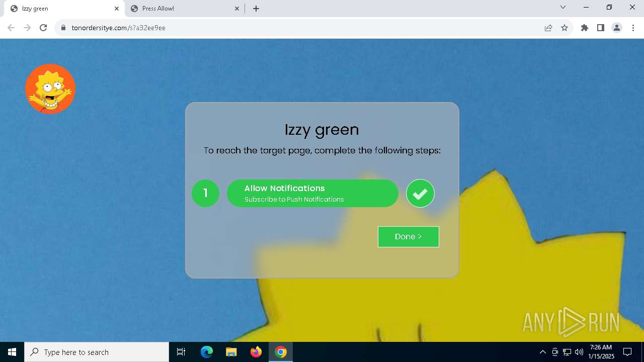The image size is (644, 362).
Task: Click the green checkmark circle icon
Action: (x=420, y=193)
